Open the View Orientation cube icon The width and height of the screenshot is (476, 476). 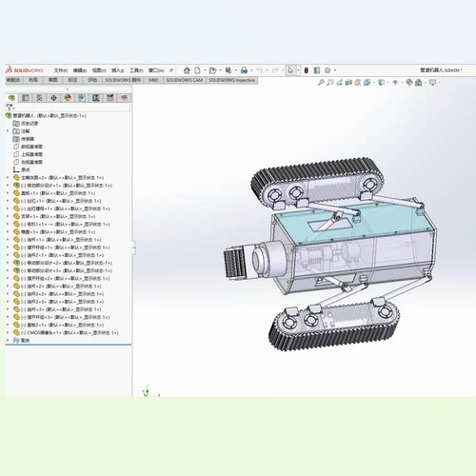367,83
